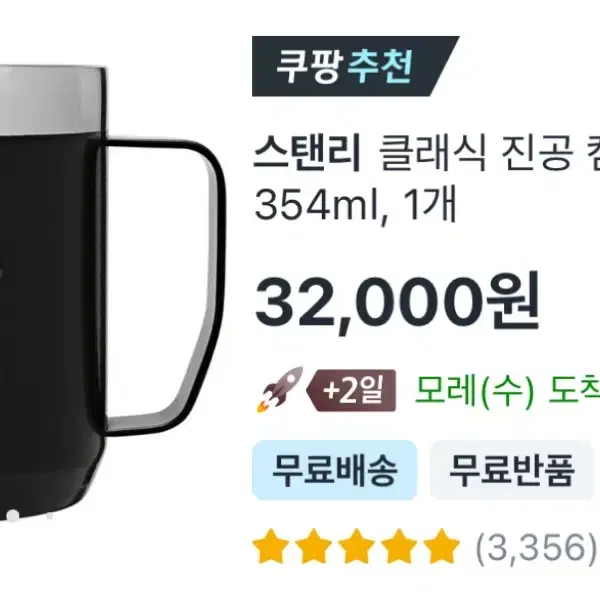Select the fourth rating star

399,546
